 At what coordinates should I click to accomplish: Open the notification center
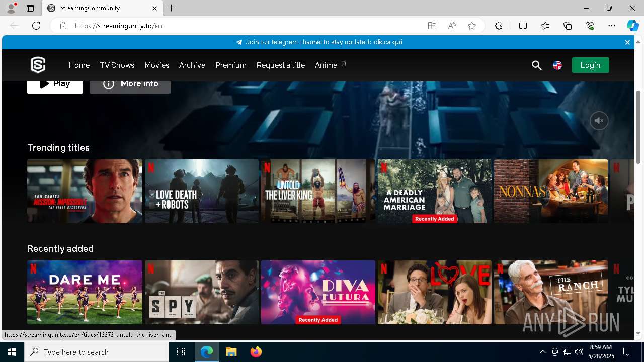tap(627, 352)
